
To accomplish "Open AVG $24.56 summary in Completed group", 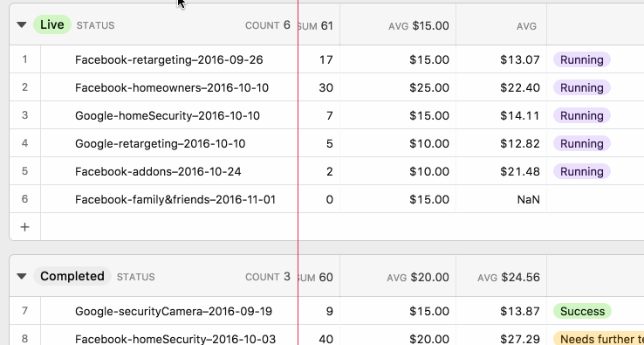I will point(509,277).
